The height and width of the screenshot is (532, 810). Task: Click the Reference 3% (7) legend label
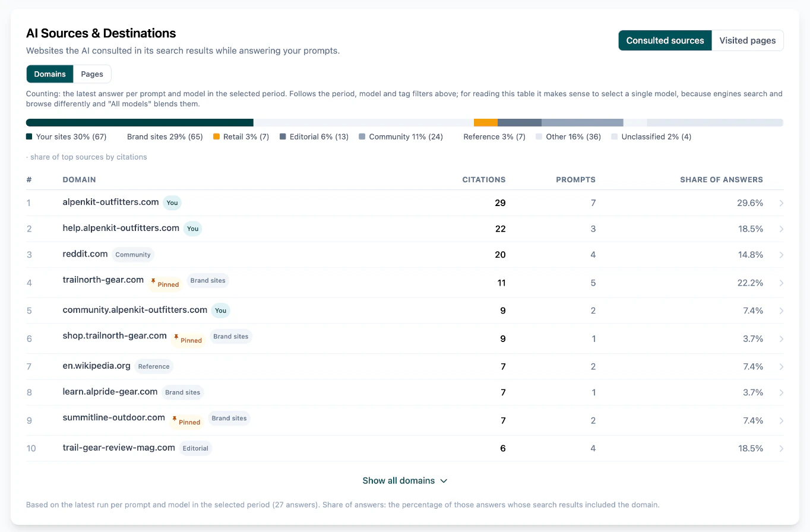tap(494, 137)
